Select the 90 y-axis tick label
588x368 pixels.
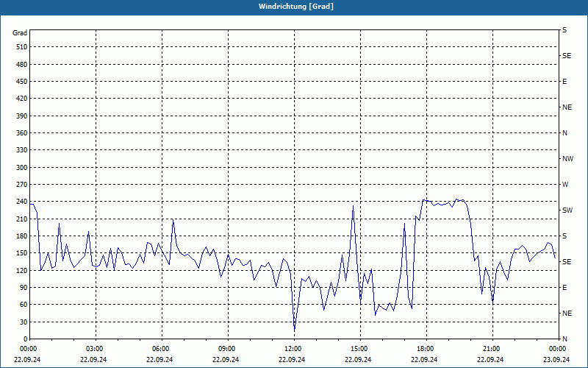(x=24, y=288)
